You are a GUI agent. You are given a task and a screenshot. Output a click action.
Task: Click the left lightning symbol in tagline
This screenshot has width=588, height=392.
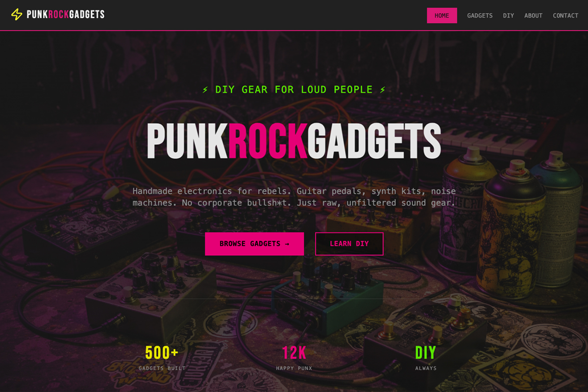205,90
